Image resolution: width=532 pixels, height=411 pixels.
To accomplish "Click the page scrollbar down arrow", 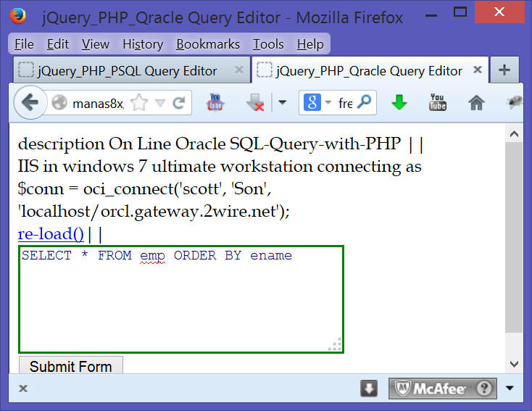I will click(514, 364).
